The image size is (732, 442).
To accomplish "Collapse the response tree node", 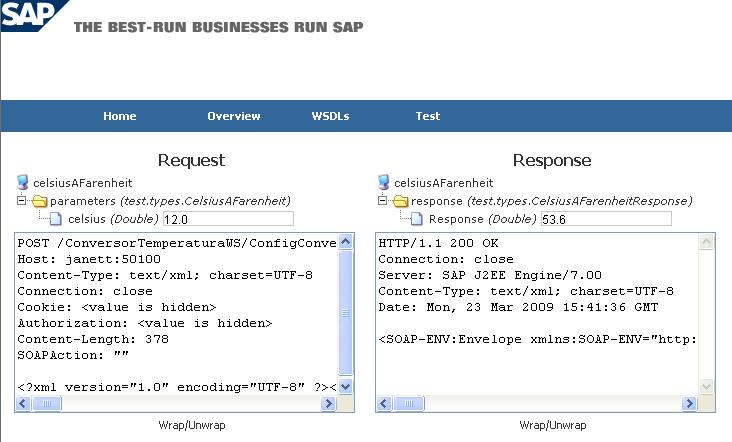I will [382, 201].
